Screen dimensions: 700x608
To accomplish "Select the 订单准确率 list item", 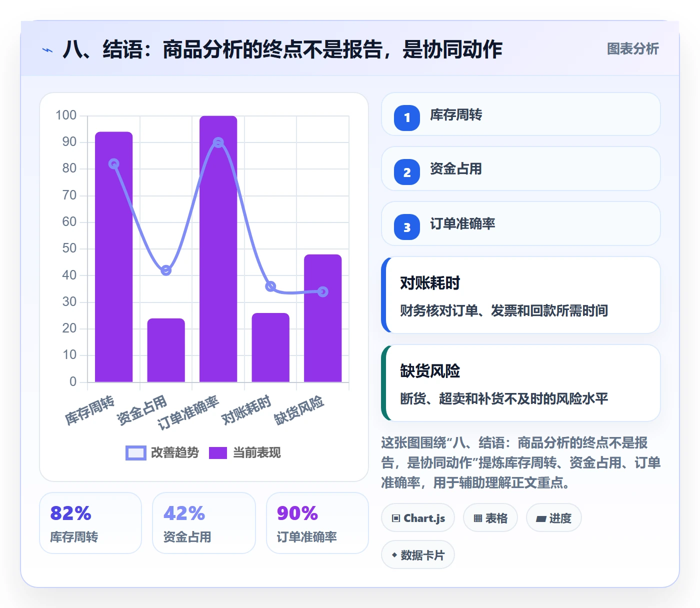I will (x=520, y=223).
